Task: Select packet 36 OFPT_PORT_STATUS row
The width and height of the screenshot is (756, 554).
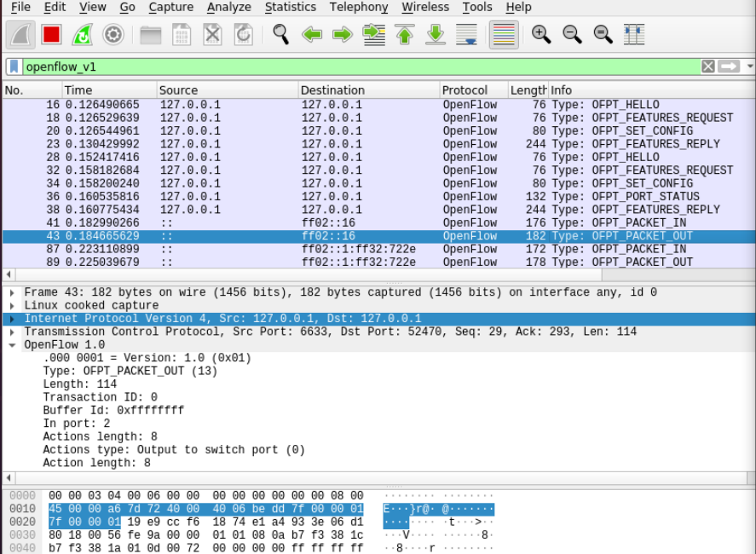Action: (378, 197)
